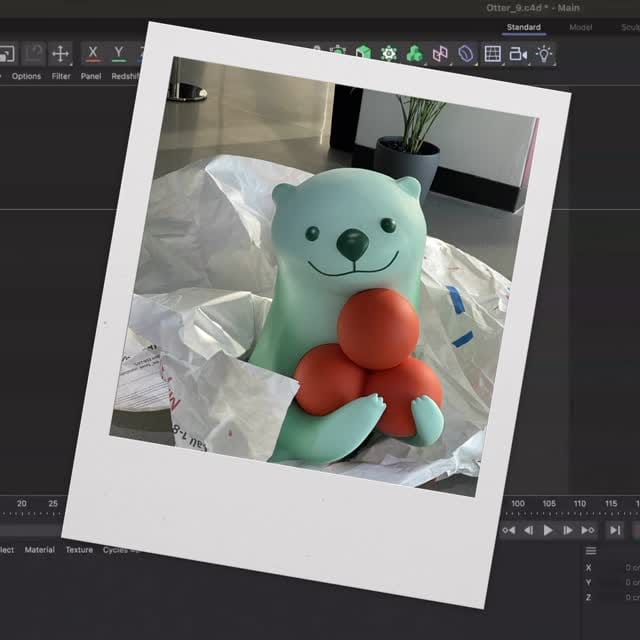Open the Texture menu in material manager
This screenshot has height=640, width=640.
(x=79, y=550)
